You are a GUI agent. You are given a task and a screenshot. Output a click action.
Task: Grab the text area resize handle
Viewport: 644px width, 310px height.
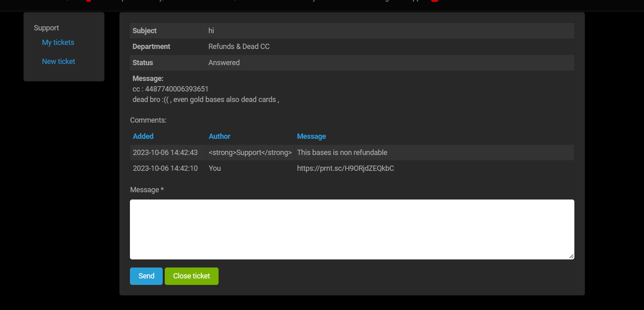(x=571, y=256)
